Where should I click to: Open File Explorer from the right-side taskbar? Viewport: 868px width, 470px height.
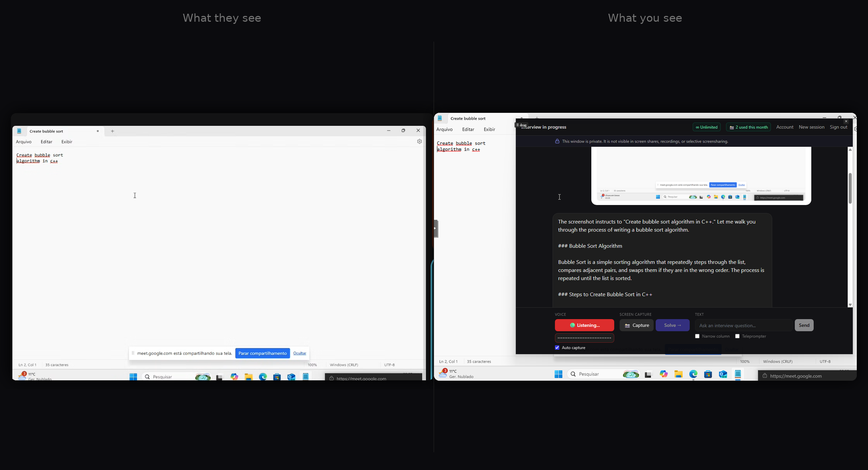[x=678, y=374]
